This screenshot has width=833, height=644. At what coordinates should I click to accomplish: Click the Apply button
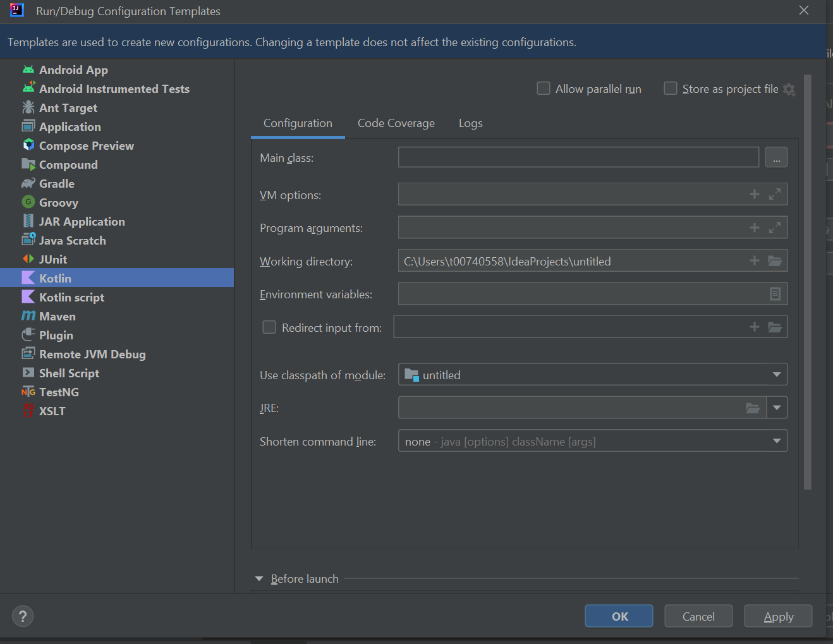pos(778,616)
